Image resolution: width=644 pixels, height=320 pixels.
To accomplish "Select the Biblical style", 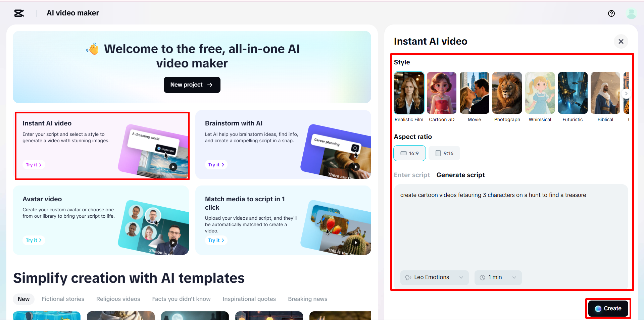I will coord(605,93).
